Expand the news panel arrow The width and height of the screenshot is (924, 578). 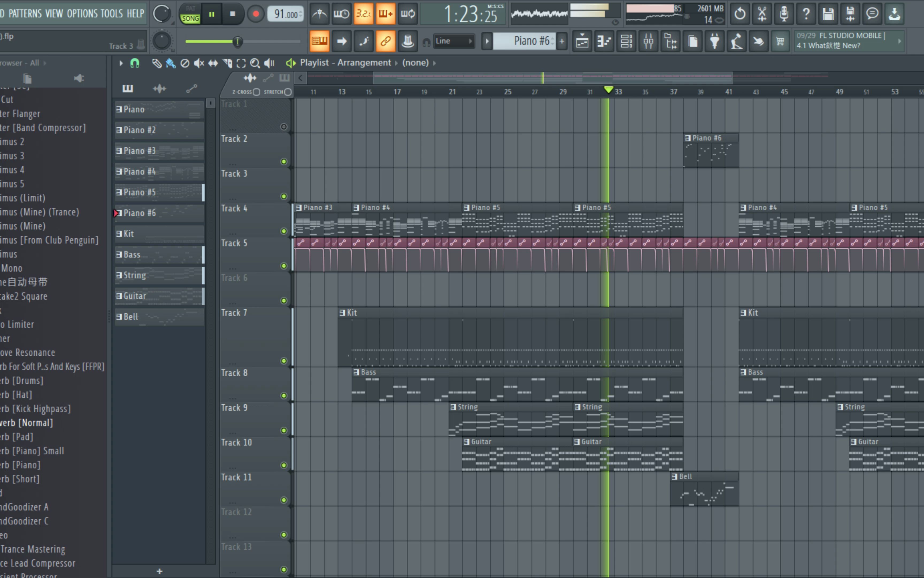(x=900, y=41)
